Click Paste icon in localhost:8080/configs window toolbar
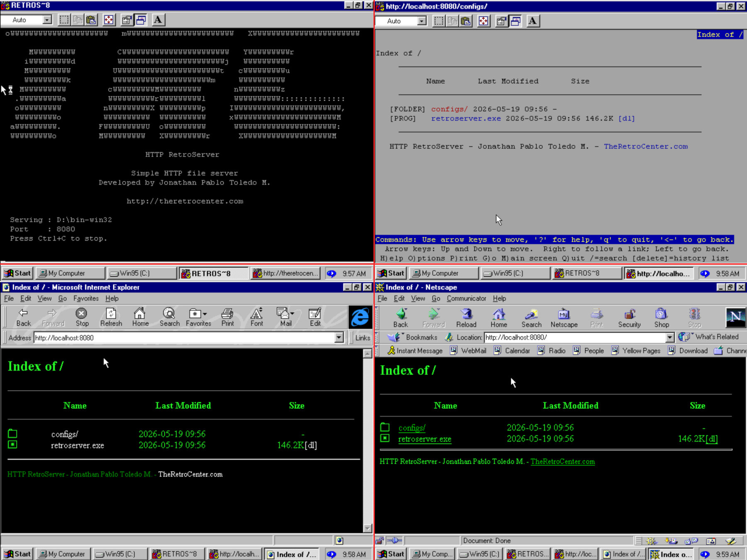Viewport: 747px width, 560px height. (466, 21)
